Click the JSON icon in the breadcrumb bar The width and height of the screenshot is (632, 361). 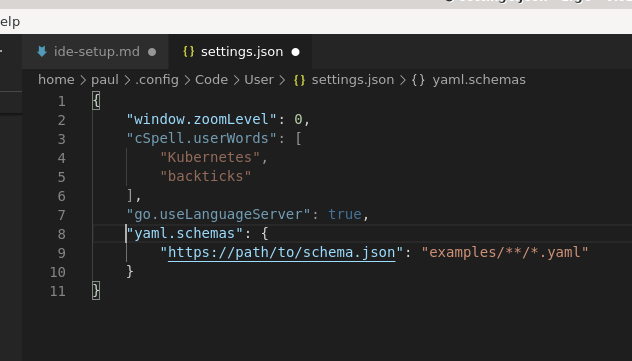299,80
